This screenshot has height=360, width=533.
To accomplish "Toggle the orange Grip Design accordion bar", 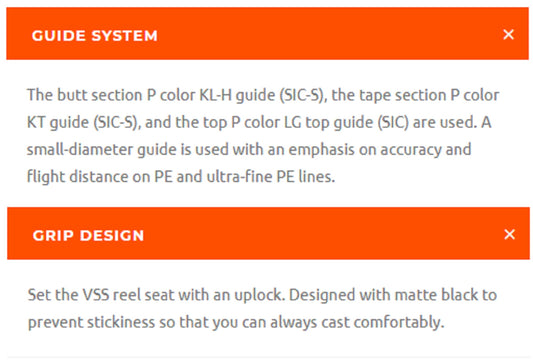I will click(268, 234).
